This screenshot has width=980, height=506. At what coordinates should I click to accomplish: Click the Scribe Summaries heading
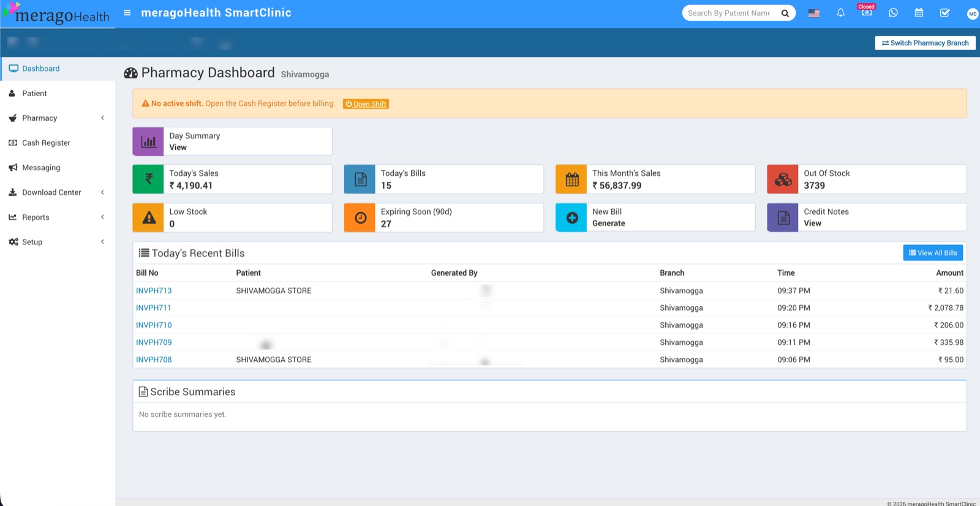(187, 392)
